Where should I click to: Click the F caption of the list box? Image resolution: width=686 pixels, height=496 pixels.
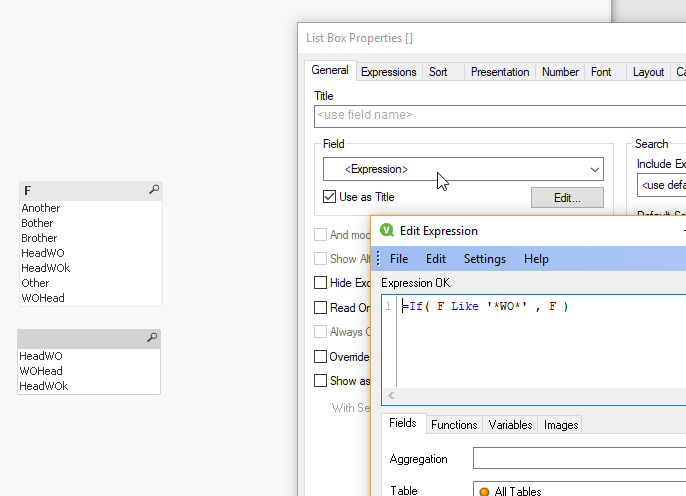point(28,191)
